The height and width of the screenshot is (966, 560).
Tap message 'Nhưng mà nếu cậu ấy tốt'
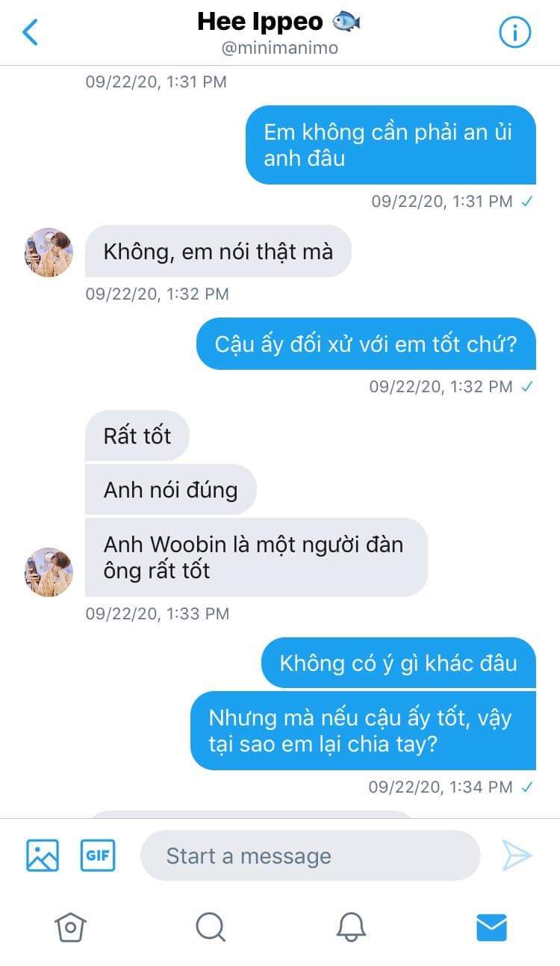pos(364,731)
